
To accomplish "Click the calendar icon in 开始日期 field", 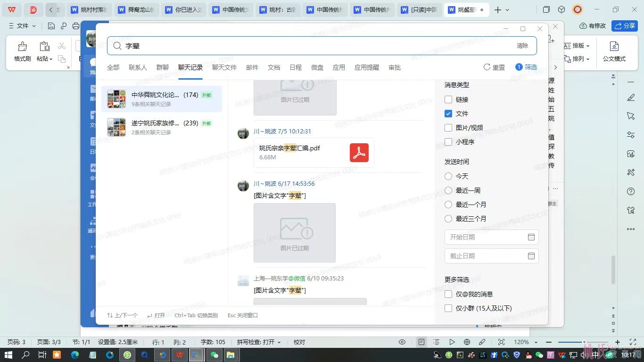I will click(531, 237).
